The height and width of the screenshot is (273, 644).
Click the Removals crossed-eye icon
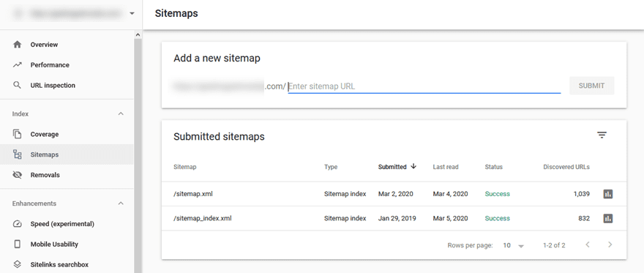click(x=18, y=175)
